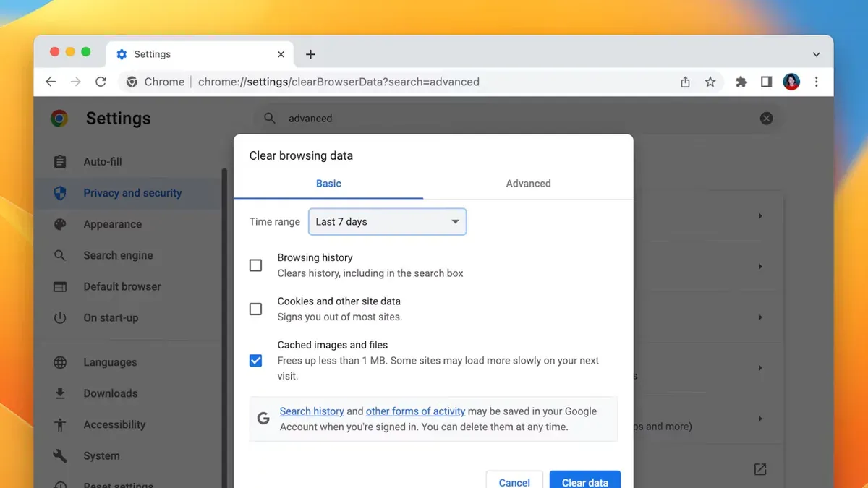Open a new tab with the plus icon
This screenshot has width=868, height=488.
point(310,54)
